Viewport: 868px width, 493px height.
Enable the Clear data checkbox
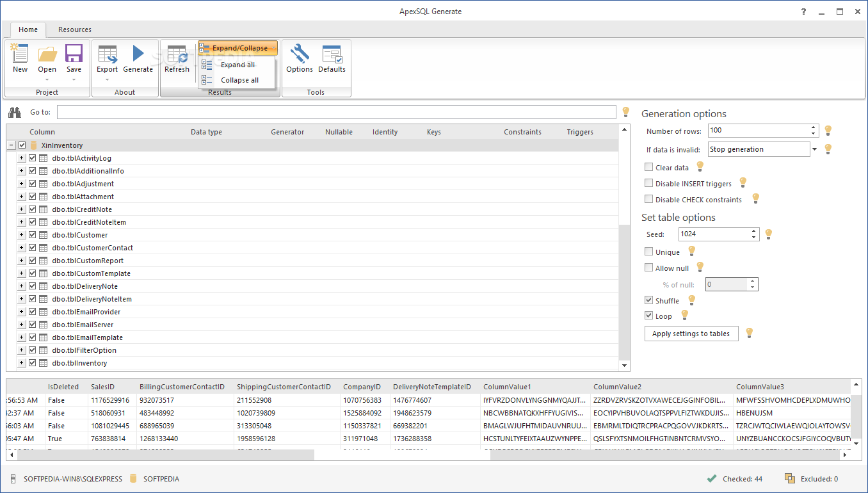pos(649,167)
